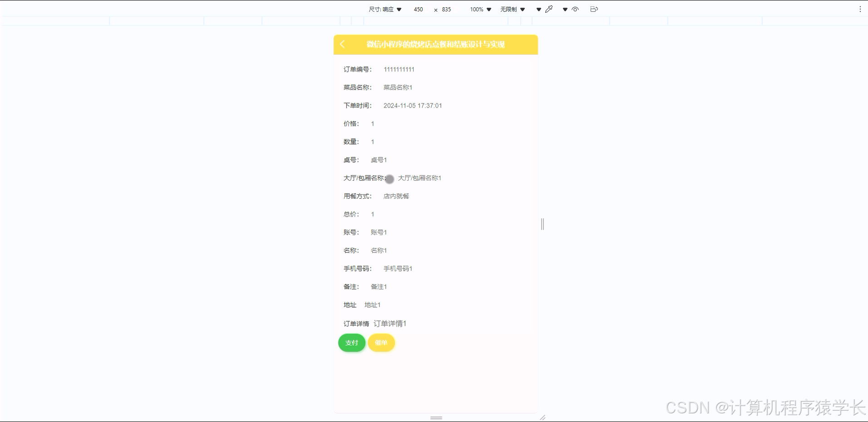
Task: Click the 订单详情1 entry at page bottom
Action: coord(390,323)
